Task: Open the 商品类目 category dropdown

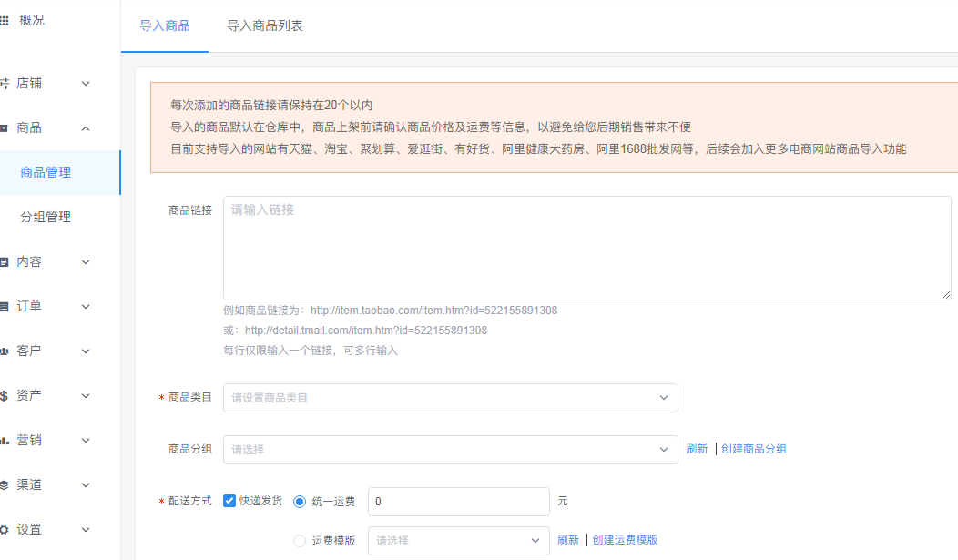Action: pyautogui.click(x=450, y=398)
